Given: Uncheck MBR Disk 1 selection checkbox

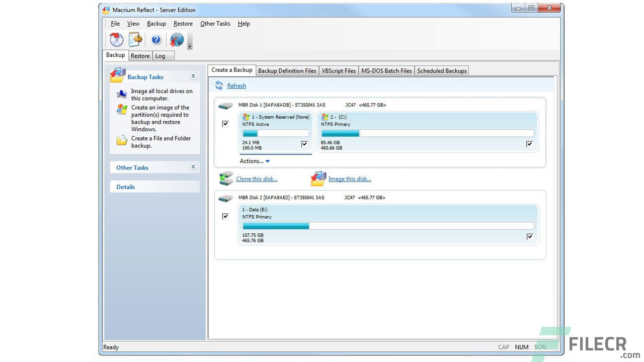Looking at the screenshot, I should click(x=225, y=124).
